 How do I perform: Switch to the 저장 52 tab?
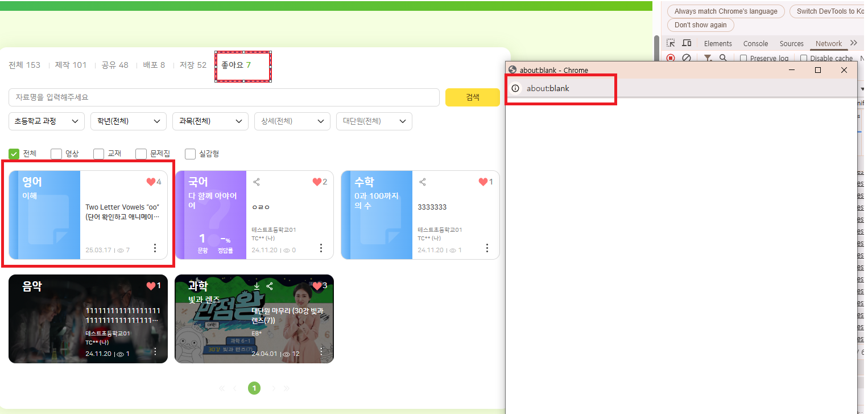click(193, 65)
